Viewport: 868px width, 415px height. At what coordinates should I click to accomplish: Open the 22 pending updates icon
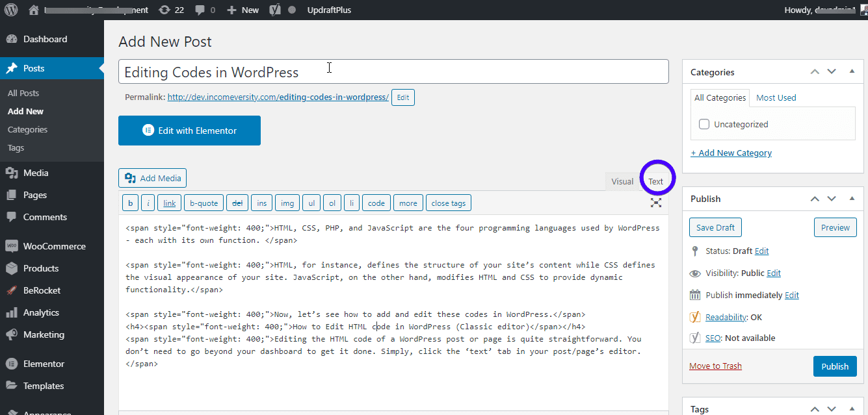click(171, 10)
